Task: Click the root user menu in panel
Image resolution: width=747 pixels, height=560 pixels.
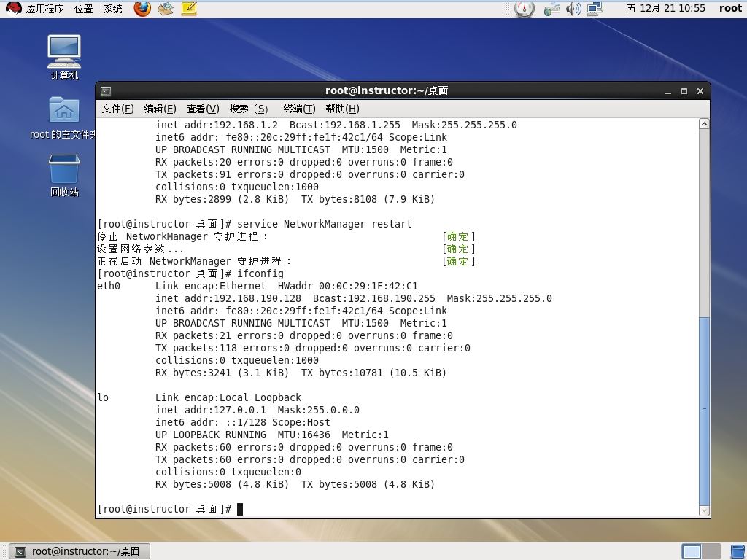Action: pyautogui.click(x=730, y=8)
